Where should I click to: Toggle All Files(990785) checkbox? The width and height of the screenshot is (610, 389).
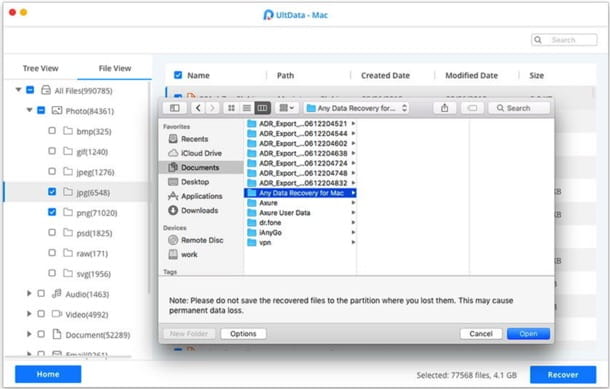[x=30, y=90]
